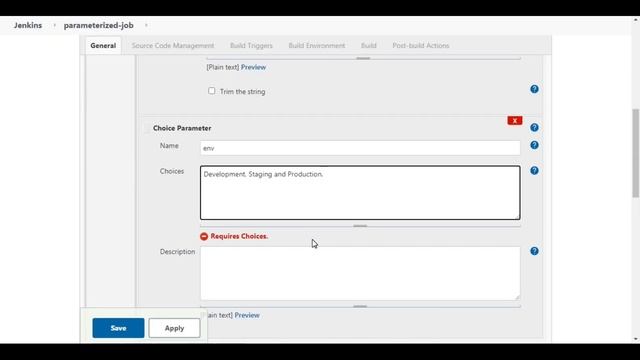Enable the Trim the string checkbox
The height and width of the screenshot is (360, 640).
211,91
